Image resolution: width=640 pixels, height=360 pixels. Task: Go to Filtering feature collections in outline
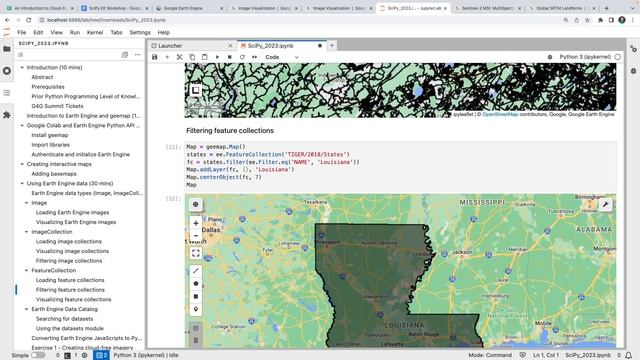coord(70,290)
